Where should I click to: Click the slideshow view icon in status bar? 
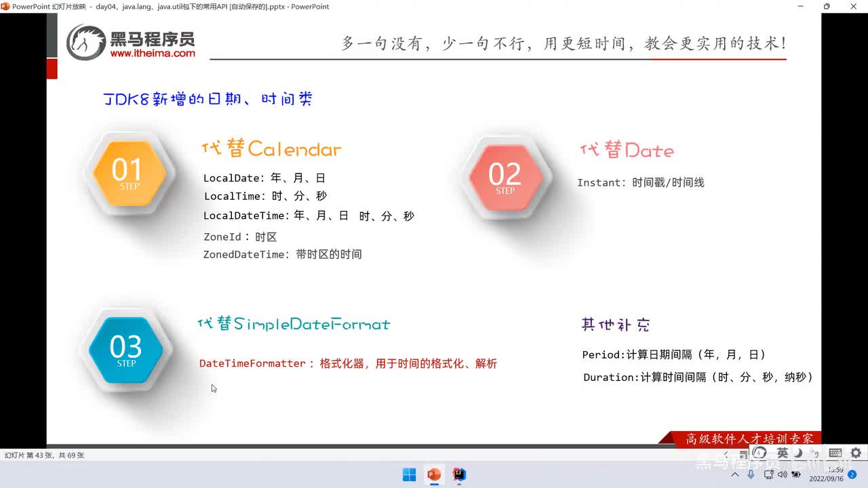tap(743, 454)
